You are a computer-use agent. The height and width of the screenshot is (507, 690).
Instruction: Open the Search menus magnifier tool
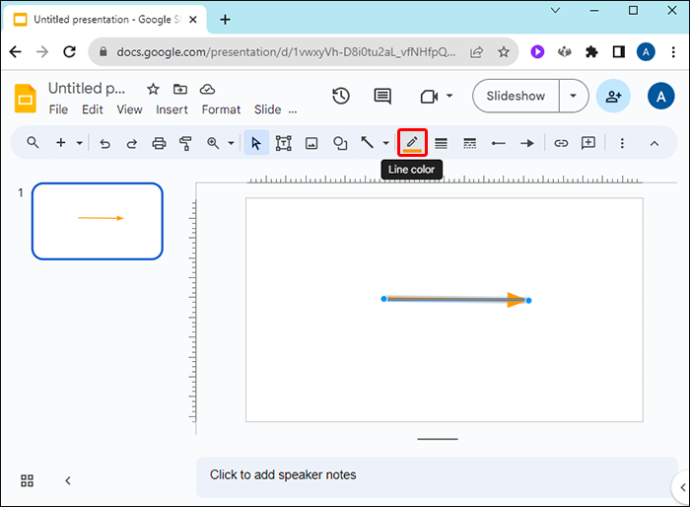33,143
